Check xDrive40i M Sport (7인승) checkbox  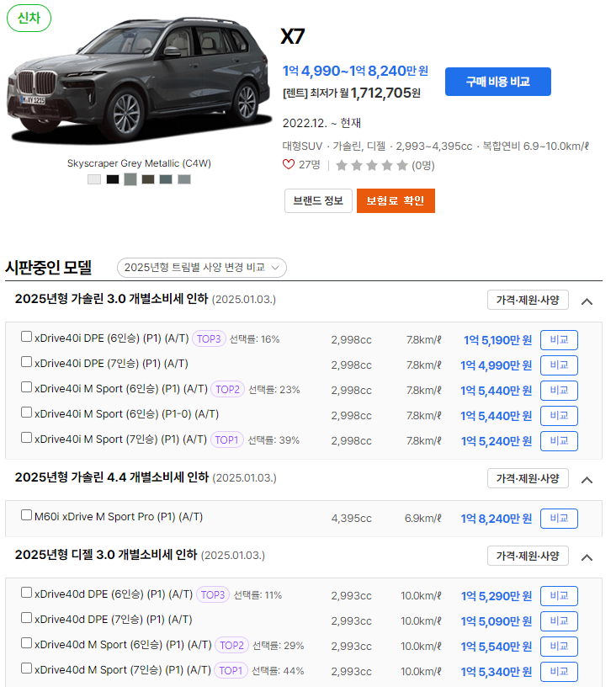(26, 438)
